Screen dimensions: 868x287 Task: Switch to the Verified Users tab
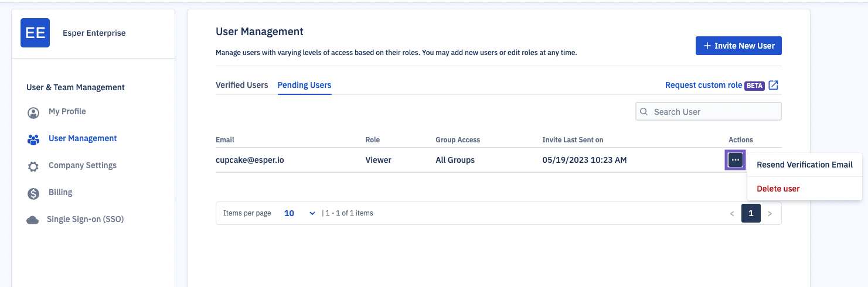(242, 85)
